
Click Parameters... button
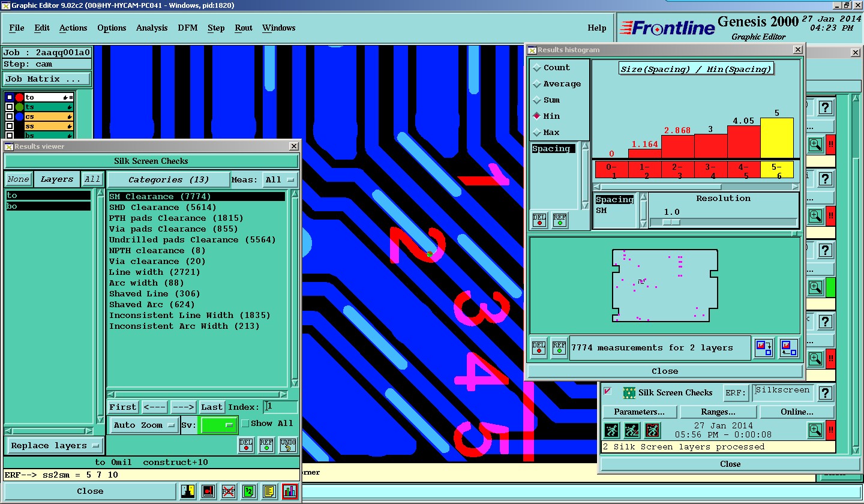pyautogui.click(x=639, y=412)
